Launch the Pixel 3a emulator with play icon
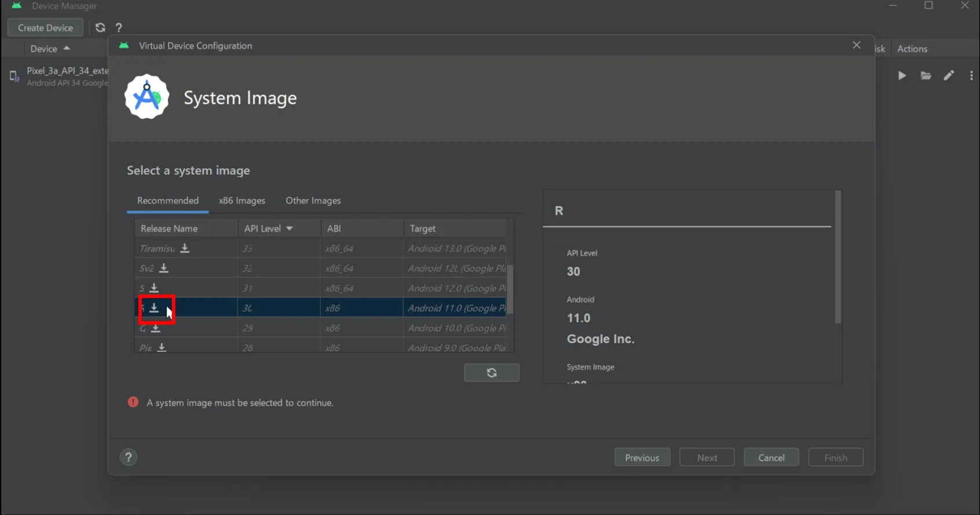Image resolution: width=980 pixels, height=515 pixels. coord(902,75)
